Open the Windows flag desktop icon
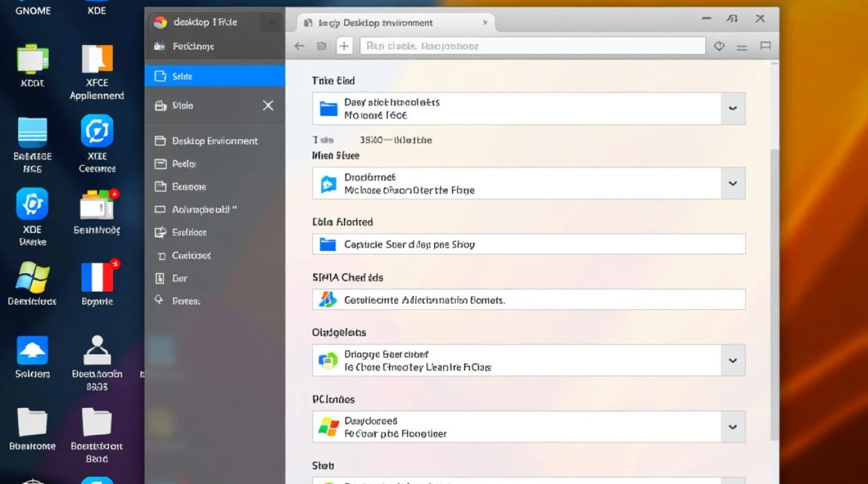 coord(32,277)
